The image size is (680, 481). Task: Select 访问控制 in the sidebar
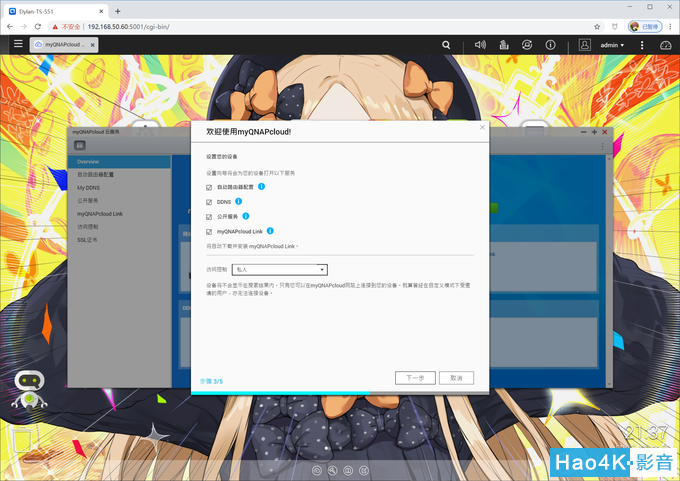pos(119,227)
